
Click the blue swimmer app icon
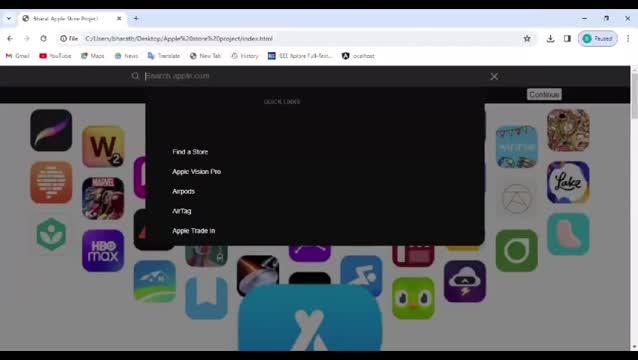pyautogui.click(x=361, y=276)
